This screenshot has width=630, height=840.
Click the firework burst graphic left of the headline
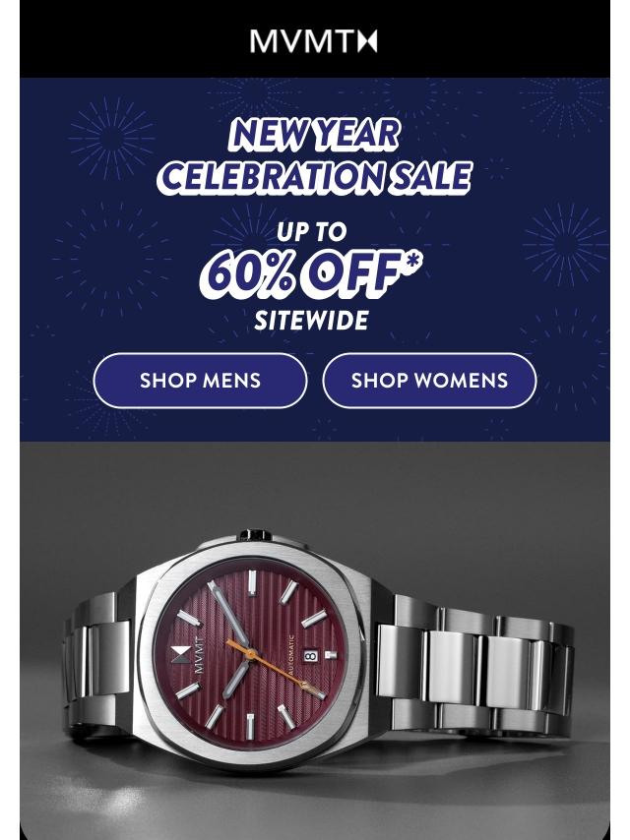tap(111, 140)
